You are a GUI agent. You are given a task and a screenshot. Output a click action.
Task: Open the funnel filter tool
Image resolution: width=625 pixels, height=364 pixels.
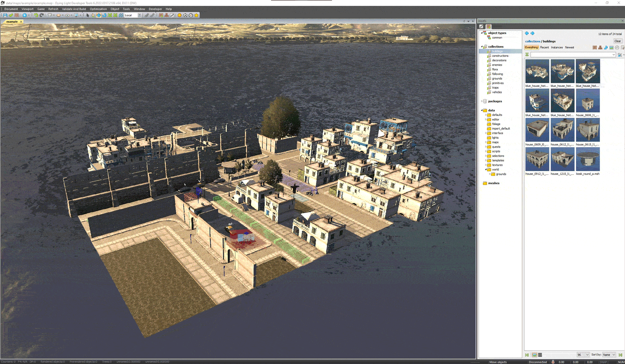(x=50, y=15)
